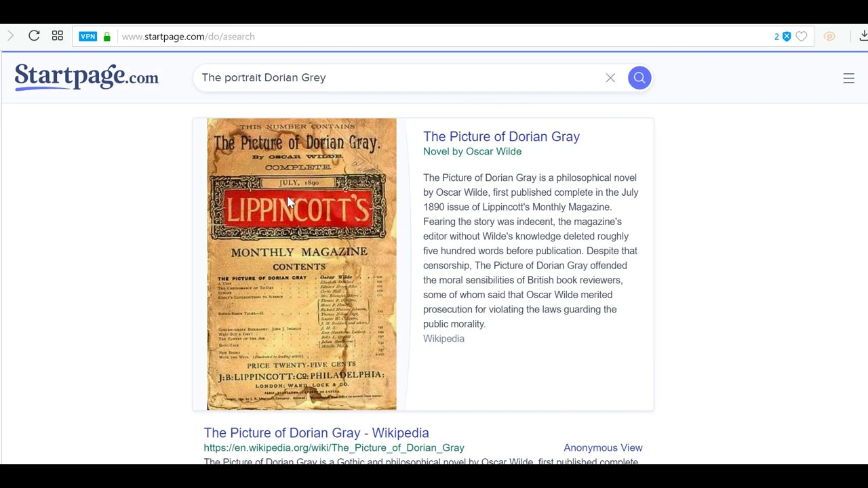This screenshot has width=868, height=488.
Task: Go forward with the navigation arrow
Action: coord(10,36)
